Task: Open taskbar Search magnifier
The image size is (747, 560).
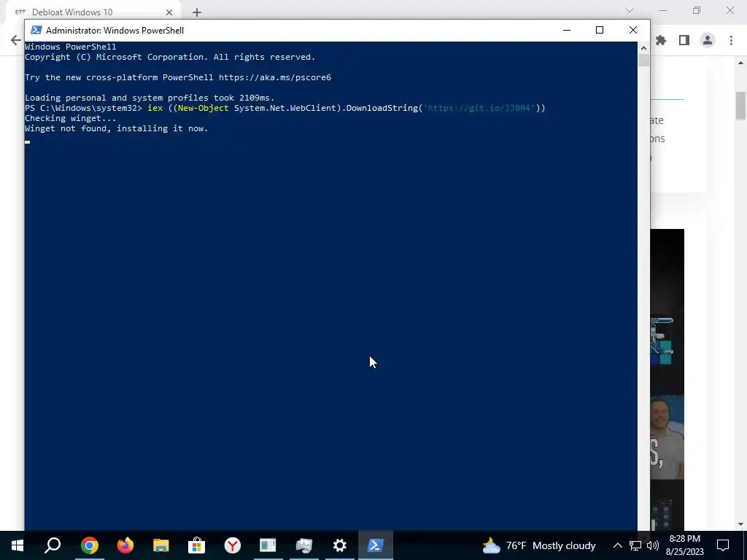Action: coord(53,545)
